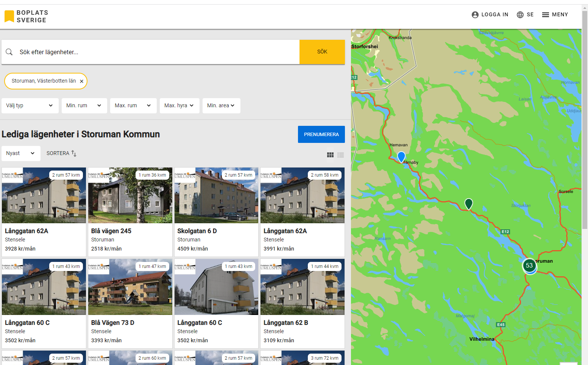The image size is (588, 365).
Task: Click the search magnifier icon
Action: point(9,52)
